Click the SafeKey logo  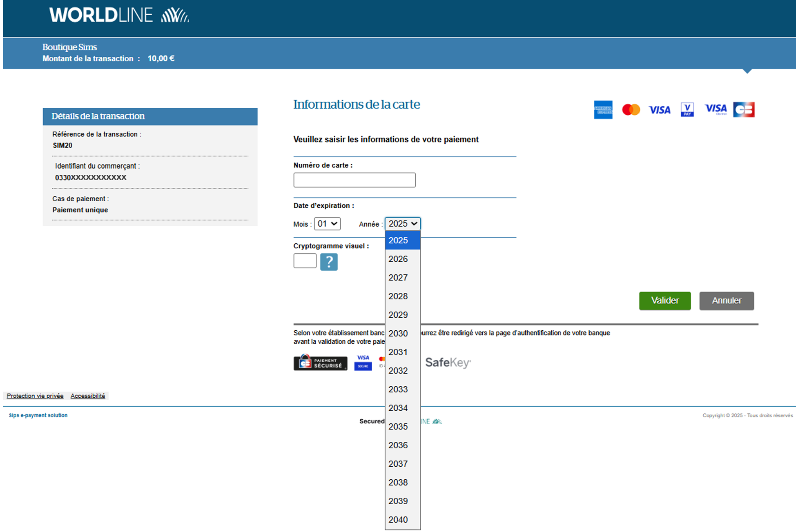click(448, 363)
